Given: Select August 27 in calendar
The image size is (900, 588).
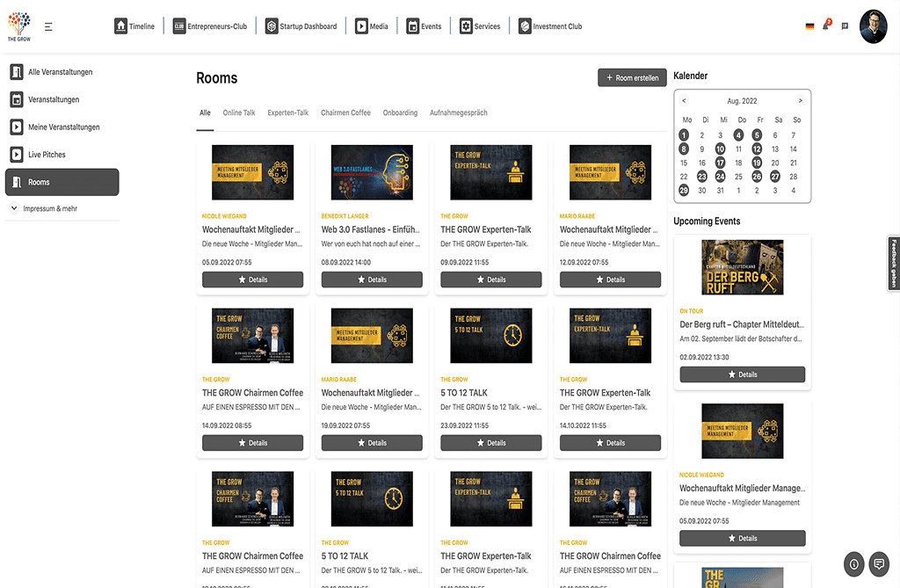Looking at the screenshot, I should pyautogui.click(x=775, y=177).
